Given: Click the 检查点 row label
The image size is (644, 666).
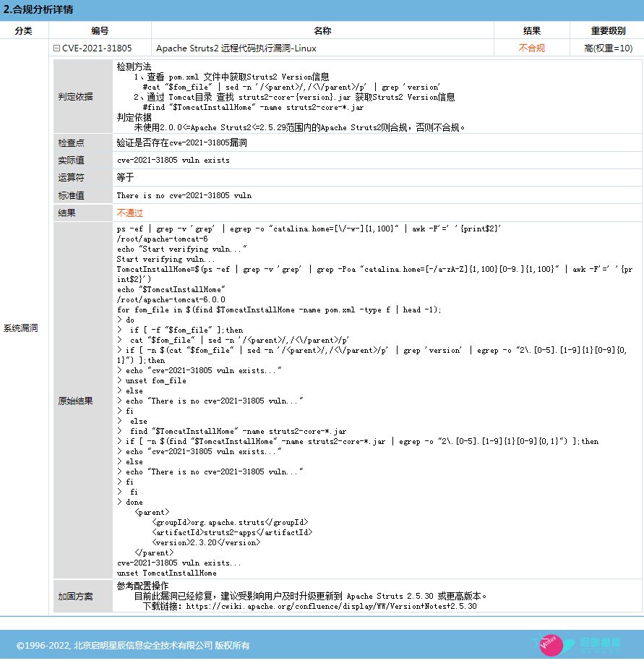Looking at the screenshot, I should [x=71, y=143].
